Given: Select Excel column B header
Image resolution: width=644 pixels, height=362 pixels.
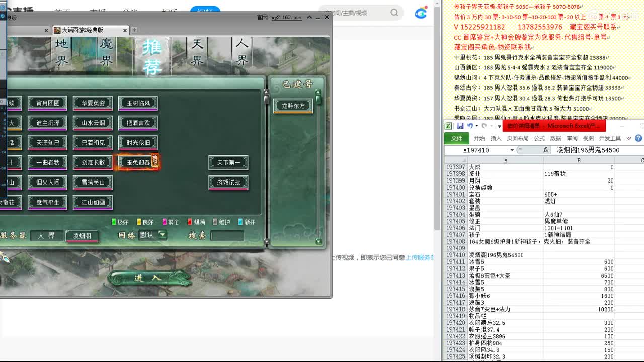Looking at the screenshot, I should pos(579,160).
